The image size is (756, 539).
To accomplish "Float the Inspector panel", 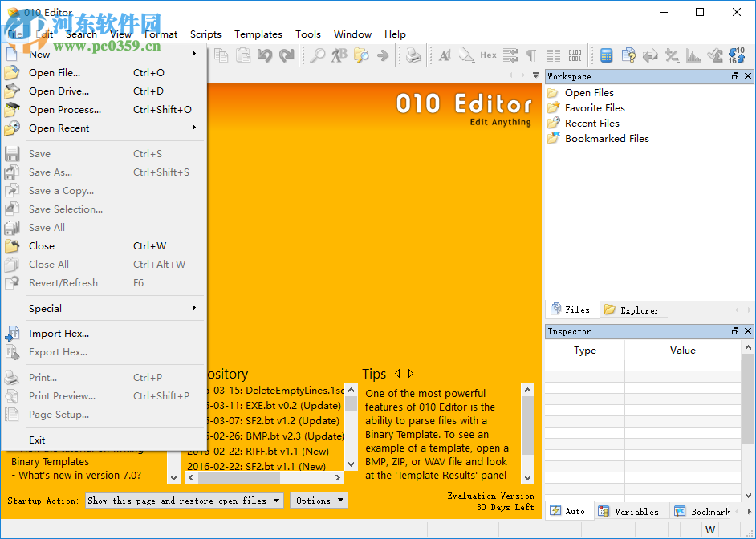I will click(x=735, y=331).
